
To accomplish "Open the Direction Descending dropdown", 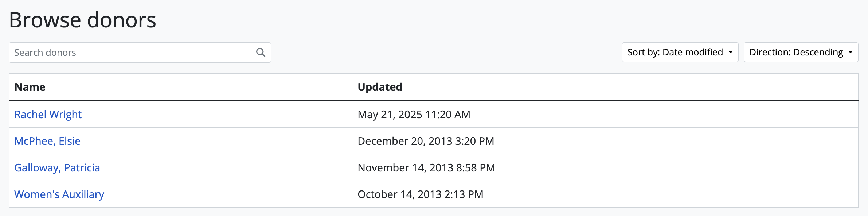I will [x=801, y=53].
